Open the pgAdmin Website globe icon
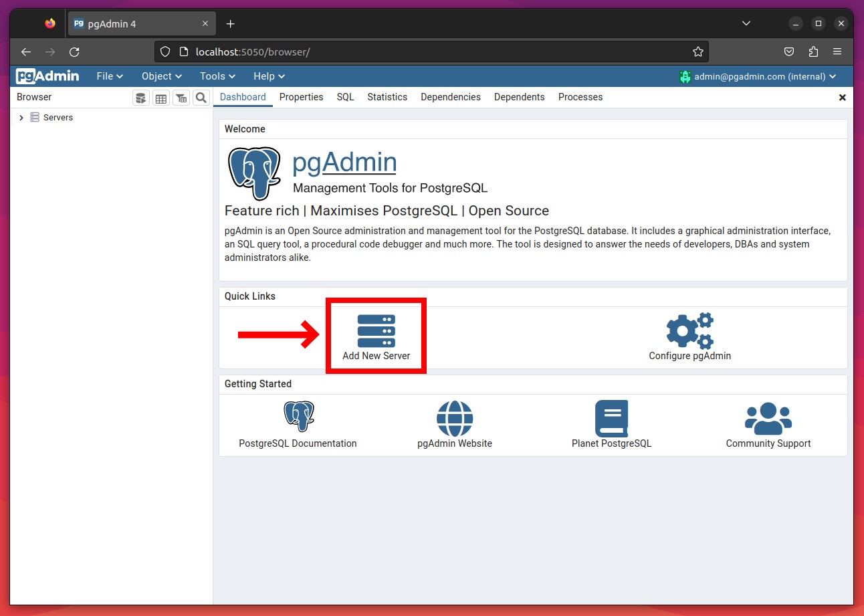 click(x=455, y=419)
